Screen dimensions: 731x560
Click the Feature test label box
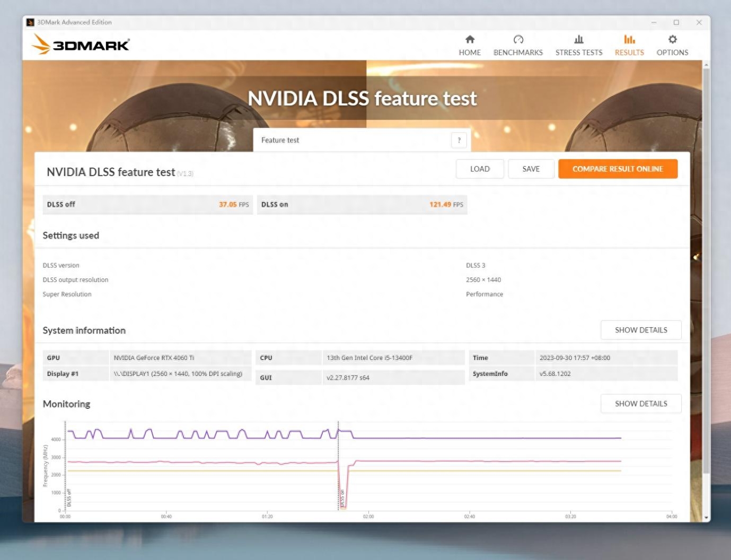tap(362, 140)
